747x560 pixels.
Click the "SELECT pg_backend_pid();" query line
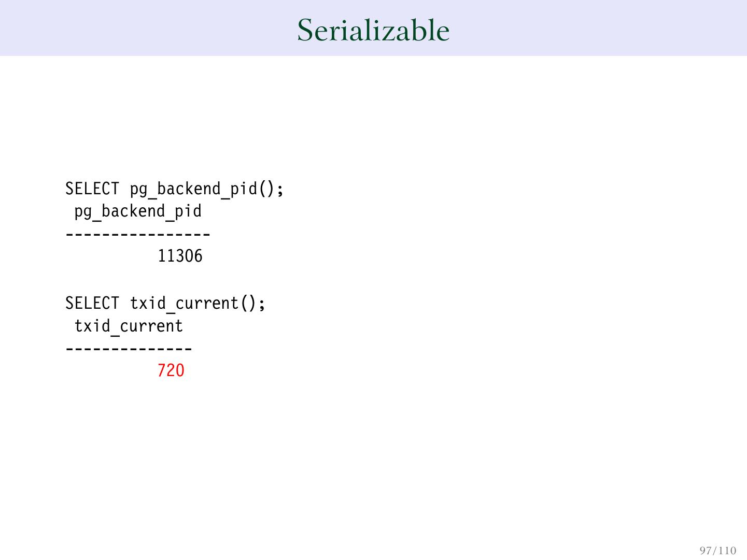pyautogui.click(x=174, y=189)
